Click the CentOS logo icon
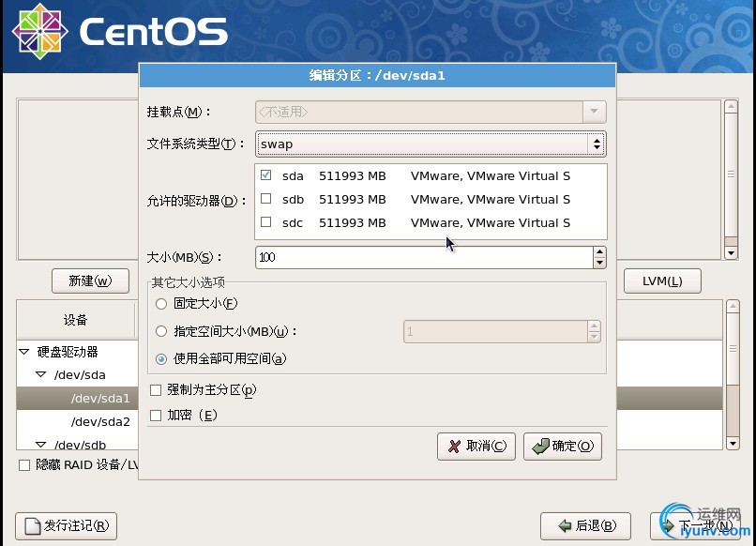The image size is (756, 546). click(40, 31)
